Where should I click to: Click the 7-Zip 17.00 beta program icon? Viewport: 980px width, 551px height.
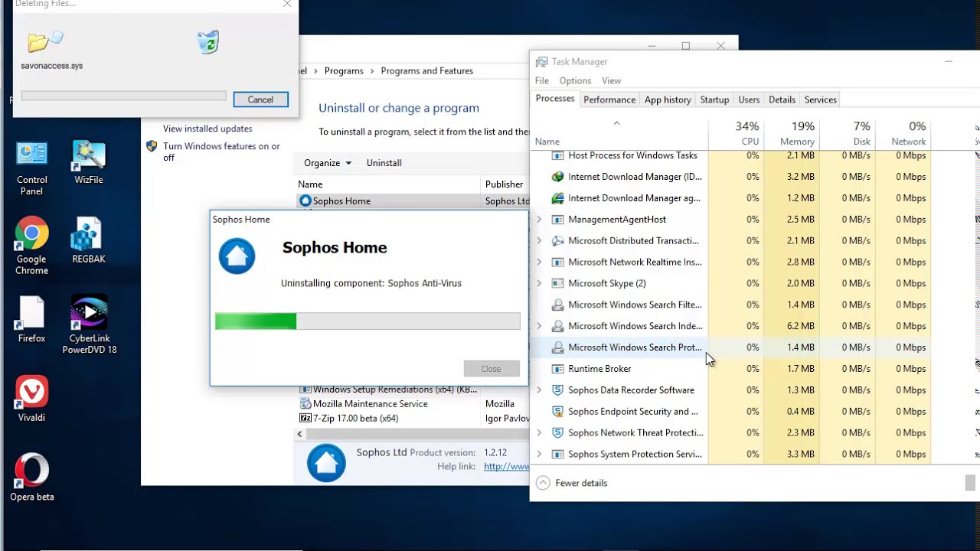(x=305, y=419)
